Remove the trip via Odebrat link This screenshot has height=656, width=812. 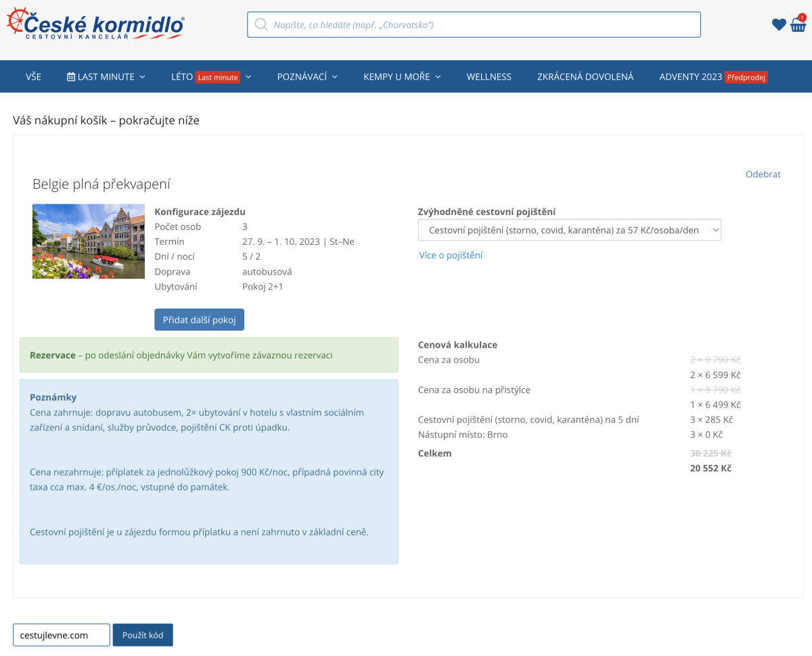tap(763, 174)
